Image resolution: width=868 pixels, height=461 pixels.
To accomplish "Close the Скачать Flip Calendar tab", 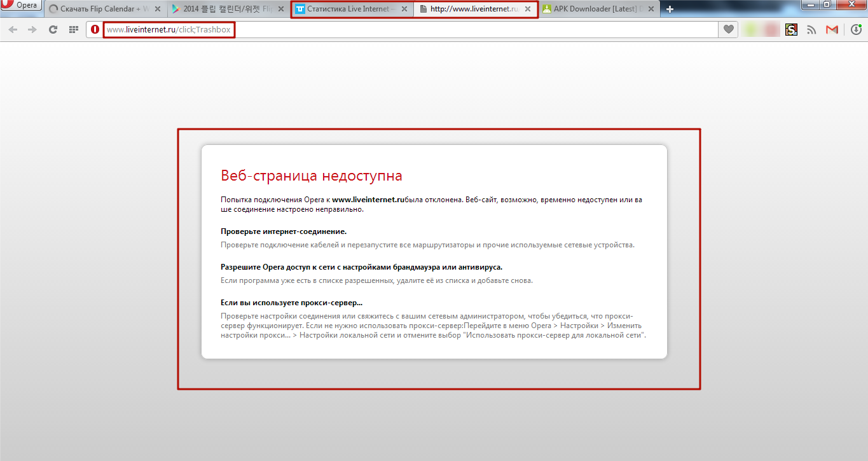I will 158,9.
